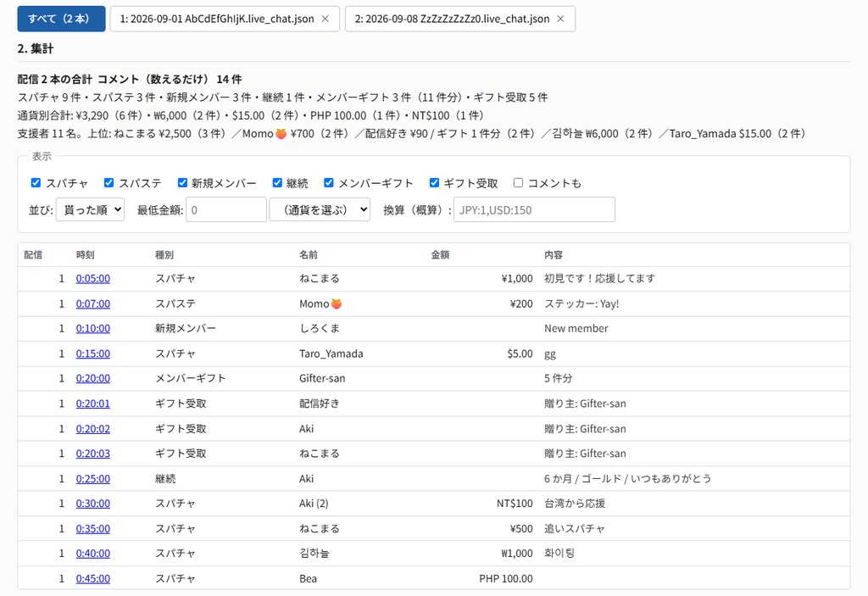
Task: Click the ₩1,000 amount cell
Action: point(517,554)
